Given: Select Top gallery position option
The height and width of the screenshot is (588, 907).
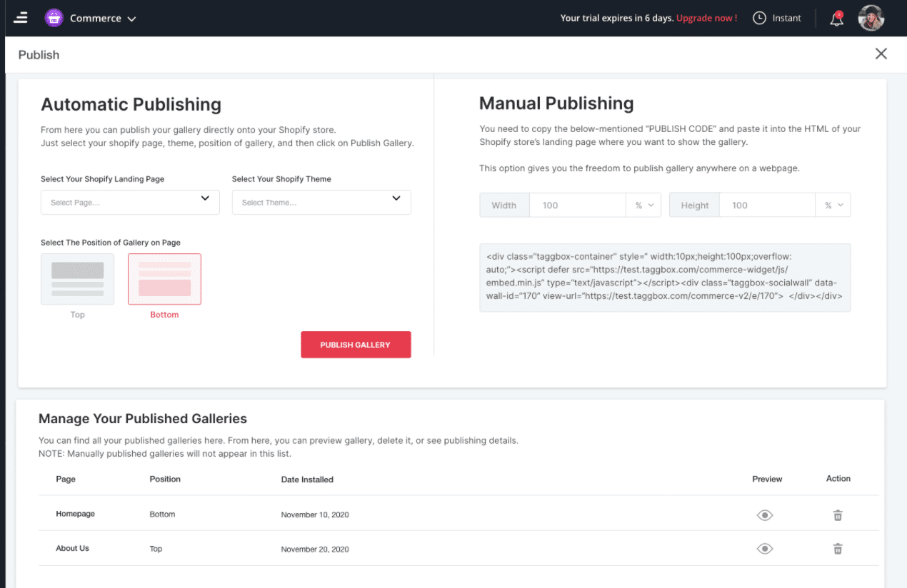Looking at the screenshot, I should tap(77, 279).
